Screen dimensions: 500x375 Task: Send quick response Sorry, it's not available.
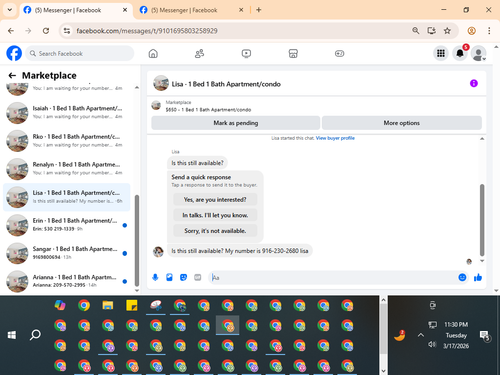point(215,231)
